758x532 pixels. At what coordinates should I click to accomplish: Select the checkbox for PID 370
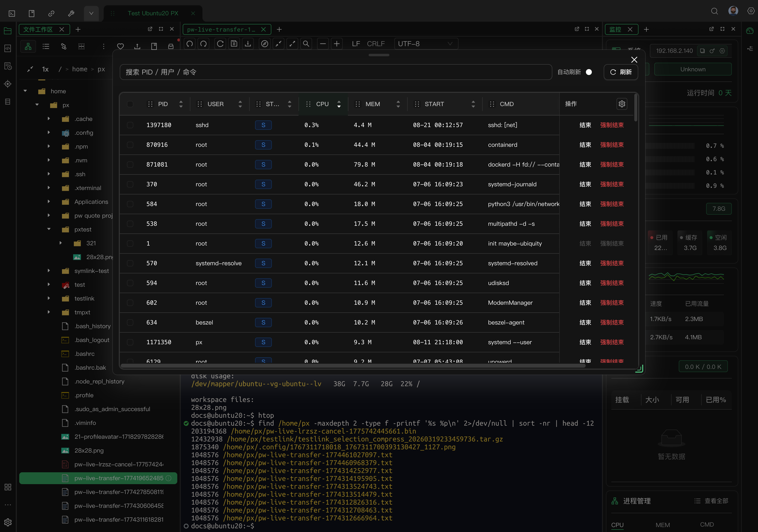click(130, 185)
